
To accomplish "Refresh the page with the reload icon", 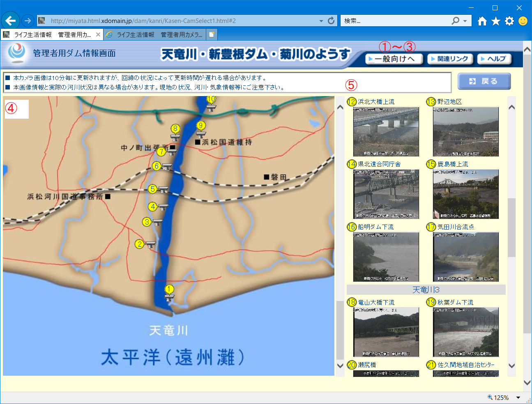I will pos(331,21).
